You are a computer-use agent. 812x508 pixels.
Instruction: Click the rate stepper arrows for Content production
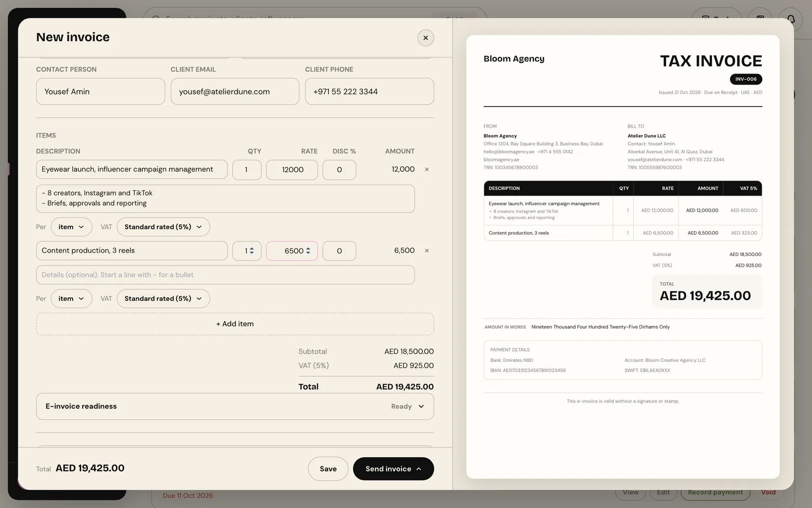[x=308, y=251]
